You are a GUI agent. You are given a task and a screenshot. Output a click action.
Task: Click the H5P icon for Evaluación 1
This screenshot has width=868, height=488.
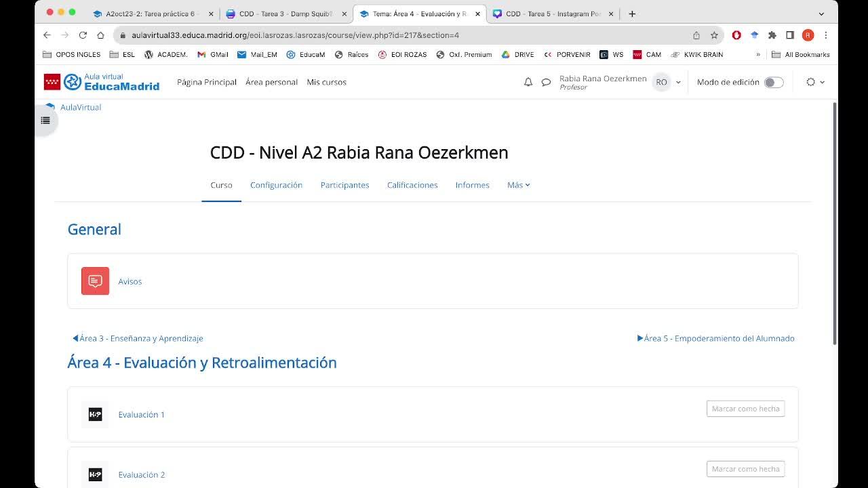pyautogui.click(x=95, y=415)
